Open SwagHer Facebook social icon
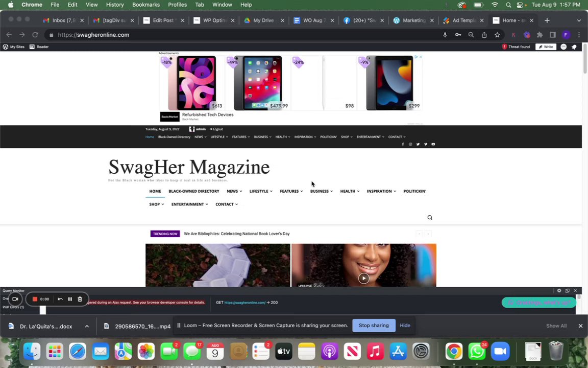Viewport: 588px width, 368px height. pyautogui.click(x=403, y=144)
